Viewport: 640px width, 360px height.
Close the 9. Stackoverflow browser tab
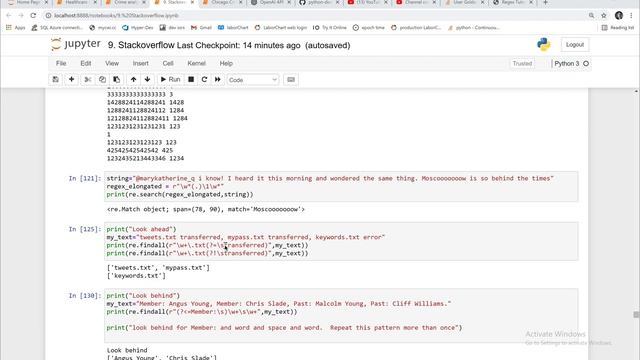[x=193, y=2]
